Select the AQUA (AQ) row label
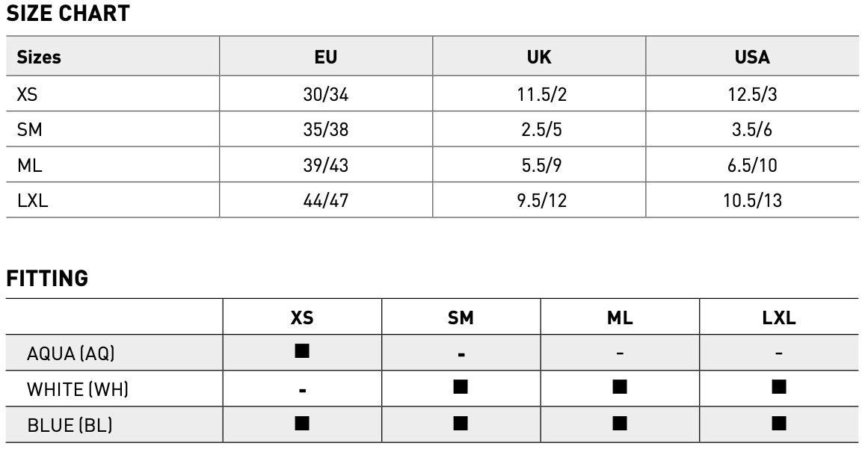 point(70,353)
